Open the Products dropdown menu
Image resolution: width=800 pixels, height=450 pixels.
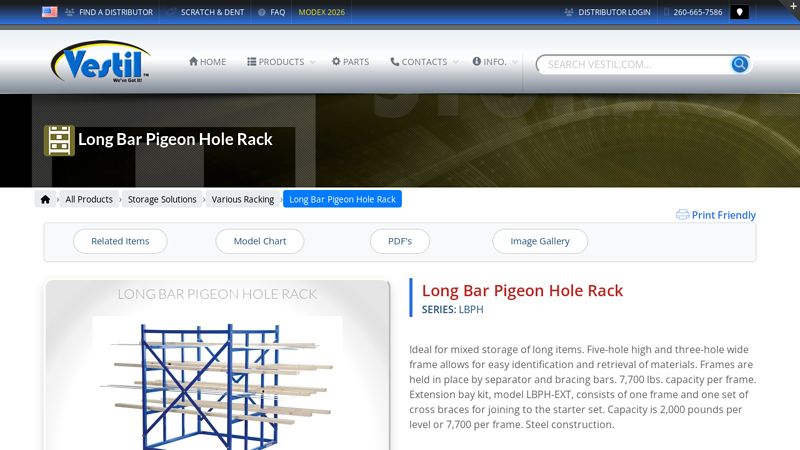click(281, 62)
